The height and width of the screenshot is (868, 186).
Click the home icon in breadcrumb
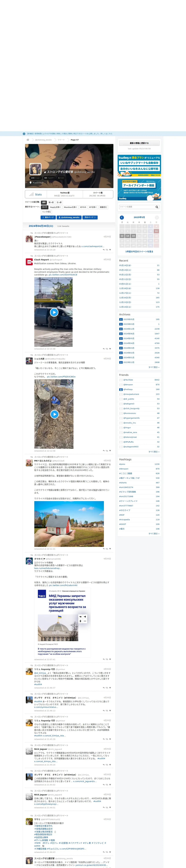pos(28,140)
